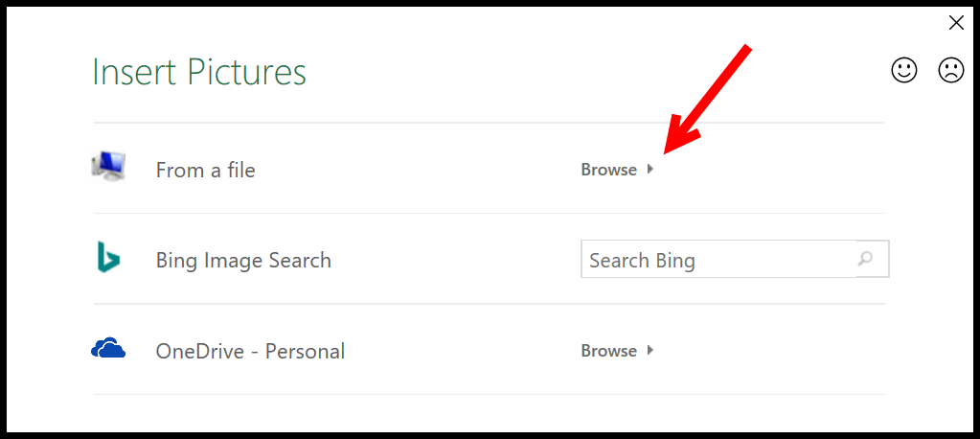
Task: Click the divider line beneath the Insert Pictures heading
Action: point(490,123)
